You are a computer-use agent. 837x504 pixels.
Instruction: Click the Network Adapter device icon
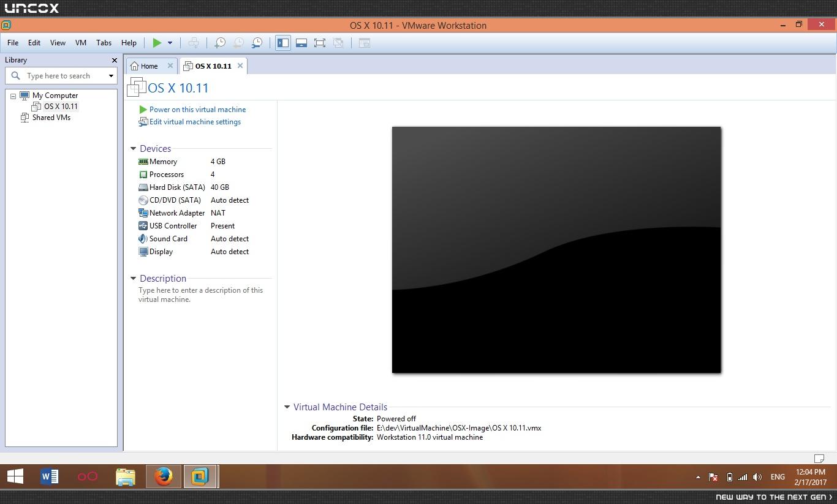(143, 213)
